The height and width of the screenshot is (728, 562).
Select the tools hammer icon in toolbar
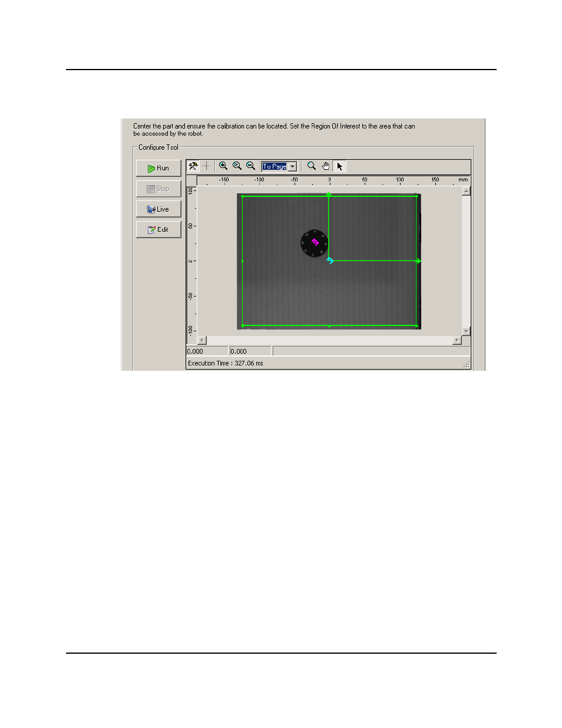pos(193,166)
